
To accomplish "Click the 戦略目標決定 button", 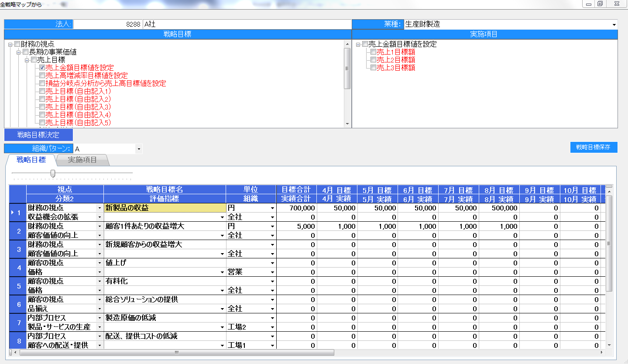I will coord(38,135).
